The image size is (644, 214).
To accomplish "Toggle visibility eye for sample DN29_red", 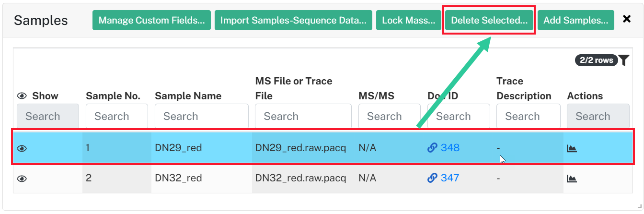I will (22, 149).
